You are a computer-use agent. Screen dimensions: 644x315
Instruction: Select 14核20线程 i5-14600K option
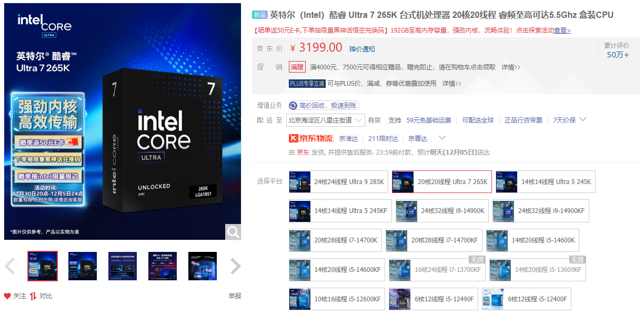[532, 240]
